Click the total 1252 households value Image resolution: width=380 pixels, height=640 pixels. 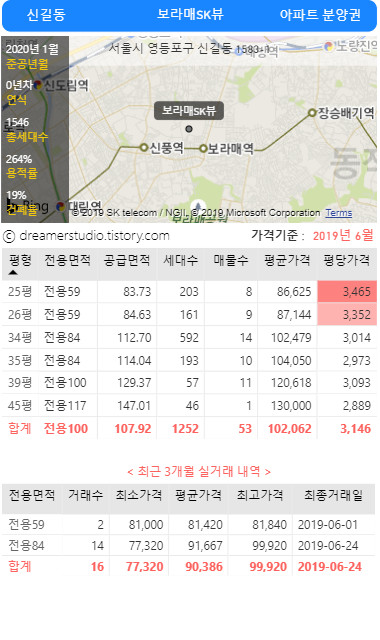(x=185, y=429)
